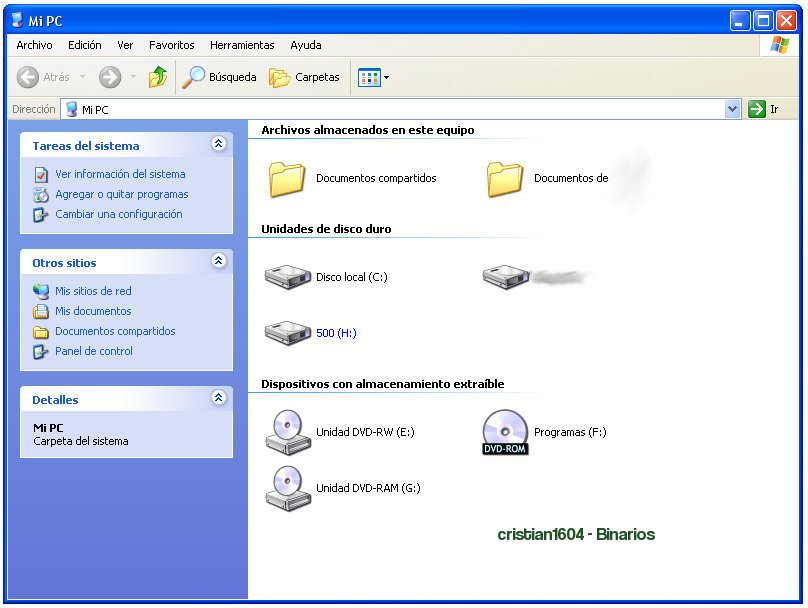Click the Up folder toolbar icon

tap(157, 77)
